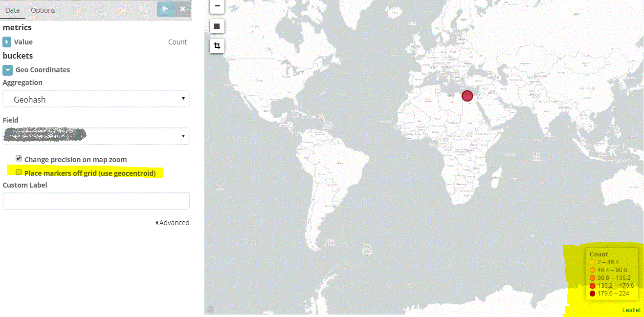
Task: Discard changes with the X button
Action: coord(183,9)
